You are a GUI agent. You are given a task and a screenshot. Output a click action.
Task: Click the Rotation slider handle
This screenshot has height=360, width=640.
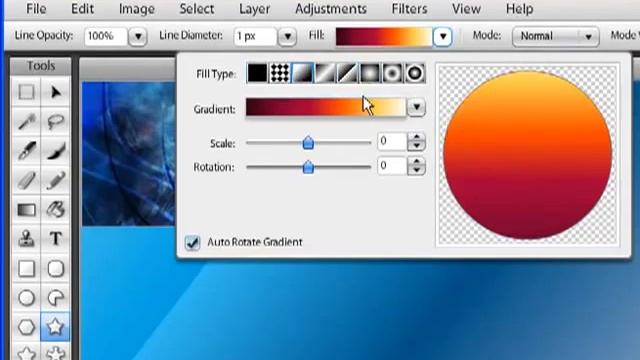pos(308,167)
